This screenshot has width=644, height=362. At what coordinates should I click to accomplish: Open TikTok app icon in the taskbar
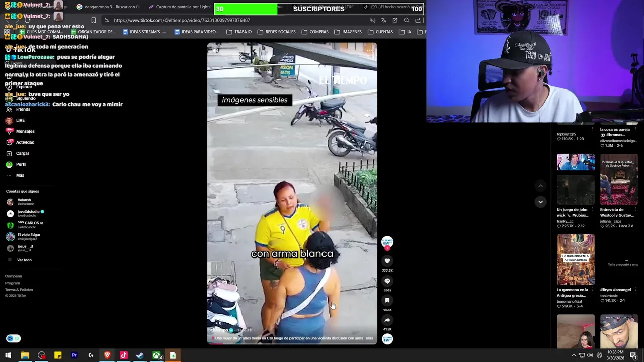124,355
